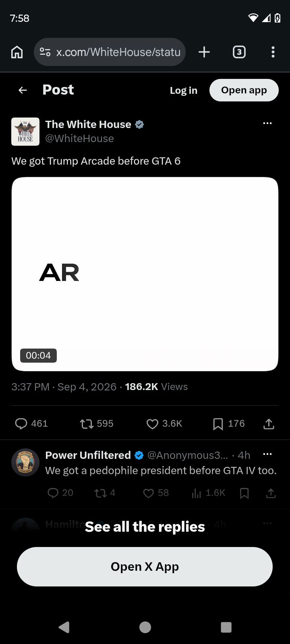Share the White House post
This screenshot has width=290, height=644.
(269, 424)
